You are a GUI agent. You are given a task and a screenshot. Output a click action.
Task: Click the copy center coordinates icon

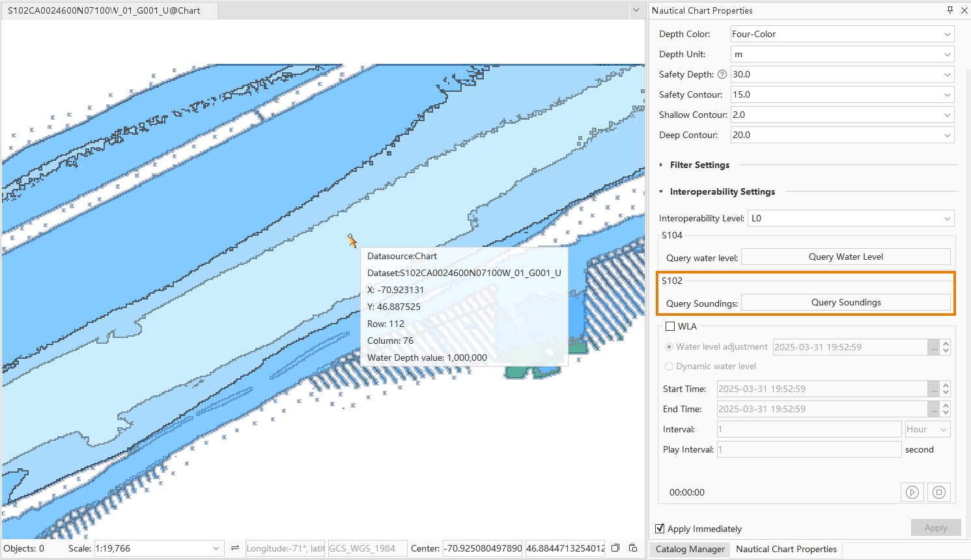pos(615,548)
